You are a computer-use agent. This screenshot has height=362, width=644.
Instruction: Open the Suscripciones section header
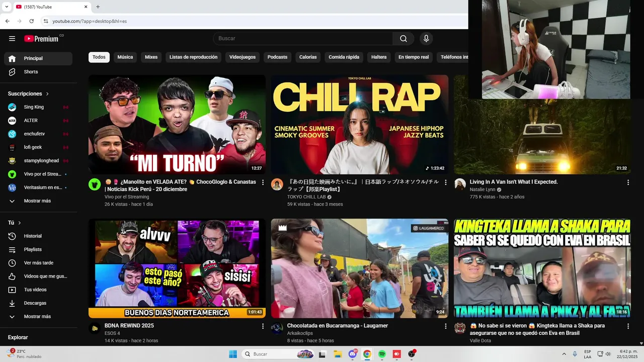tap(28, 94)
